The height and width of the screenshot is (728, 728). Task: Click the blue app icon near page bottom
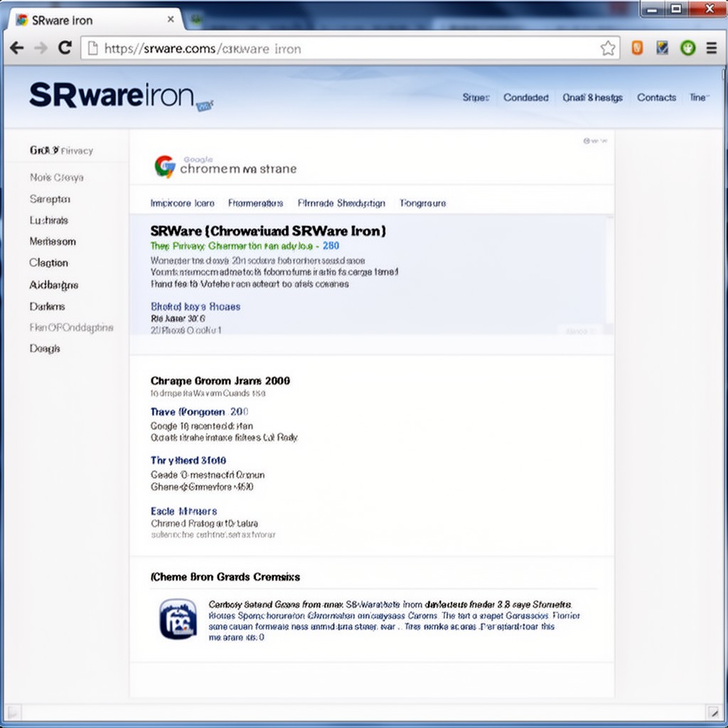click(x=178, y=619)
